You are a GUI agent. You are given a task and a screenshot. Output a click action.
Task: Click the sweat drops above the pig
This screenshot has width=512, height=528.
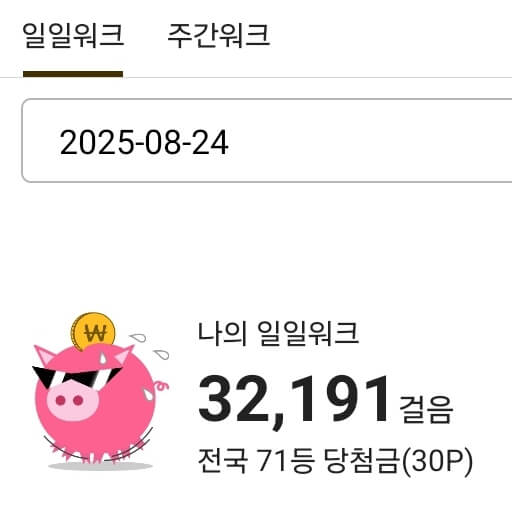(x=150, y=346)
